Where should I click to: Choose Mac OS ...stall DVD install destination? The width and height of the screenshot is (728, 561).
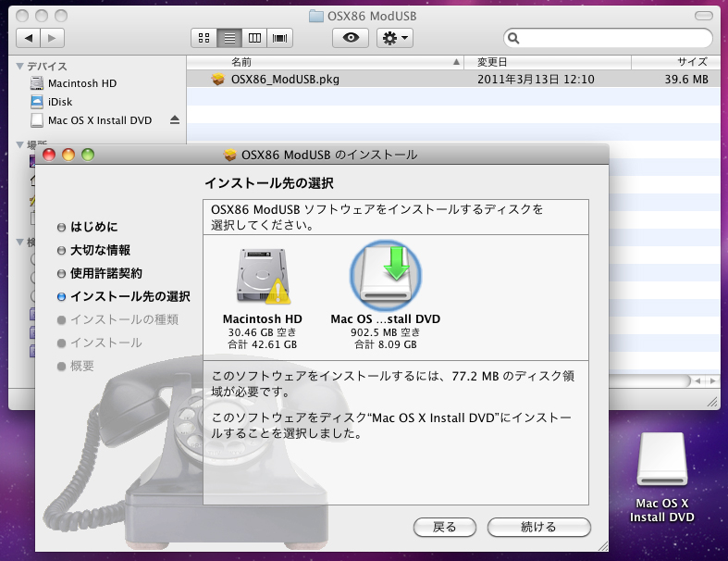click(386, 295)
